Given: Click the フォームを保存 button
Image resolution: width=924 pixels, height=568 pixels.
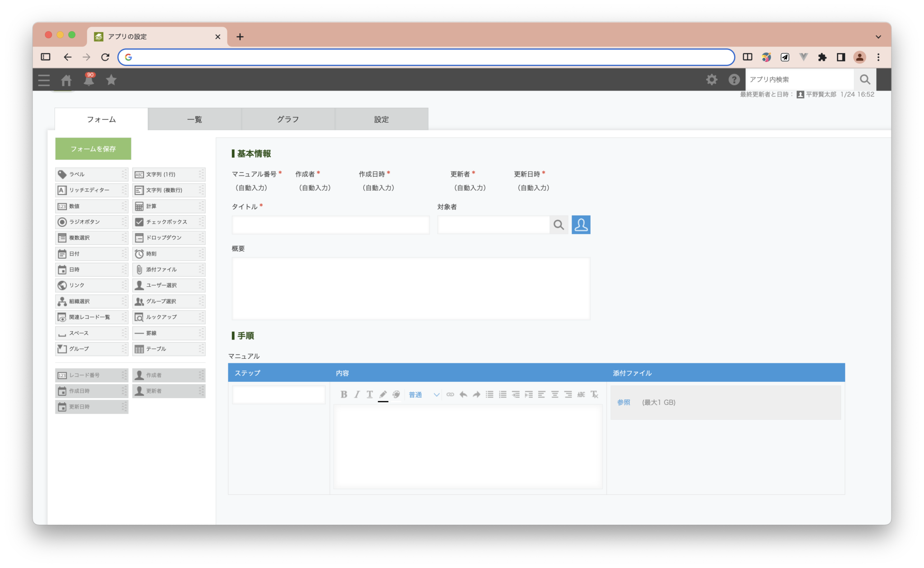Looking at the screenshot, I should (x=93, y=149).
